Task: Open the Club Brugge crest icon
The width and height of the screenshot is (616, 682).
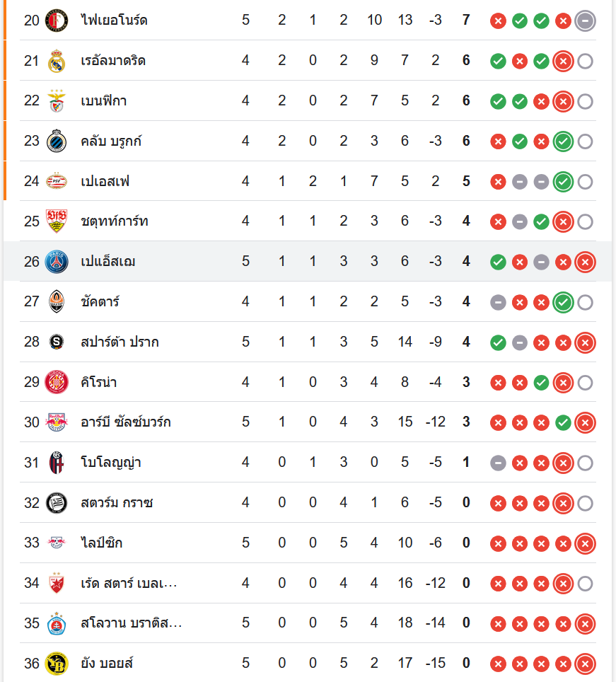Action: [x=56, y=141]
